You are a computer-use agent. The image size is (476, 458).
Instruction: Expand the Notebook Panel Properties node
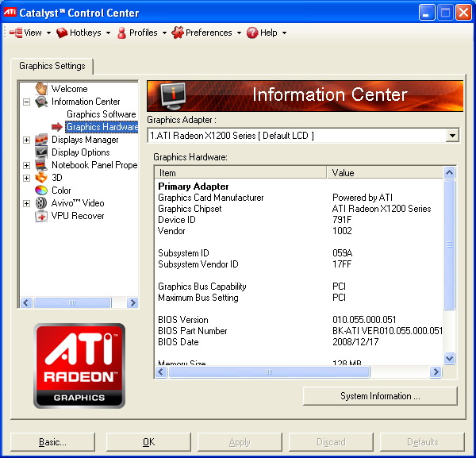tap(27, 165)
